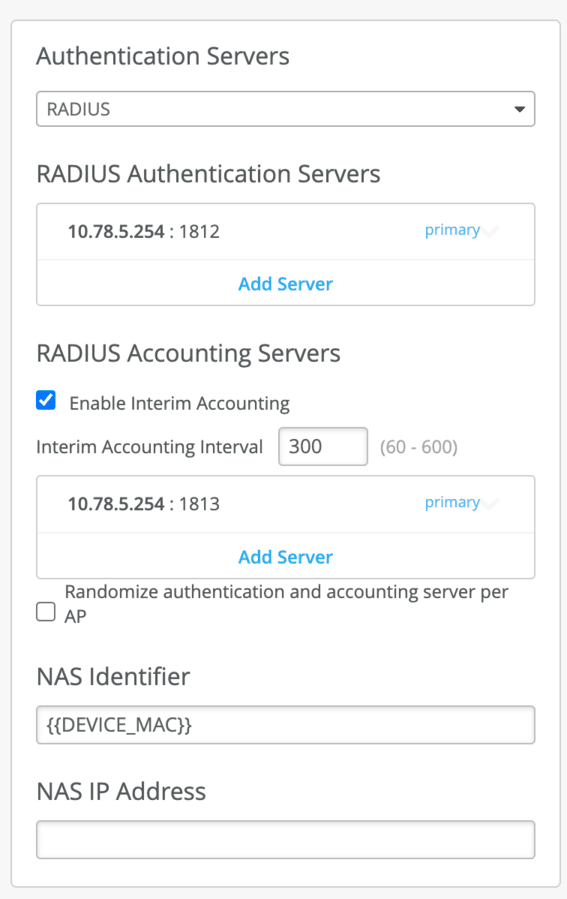Expand chevron beside the 1812 server's primary label
This screenshot has width=567, height=899.
[491, 232]
